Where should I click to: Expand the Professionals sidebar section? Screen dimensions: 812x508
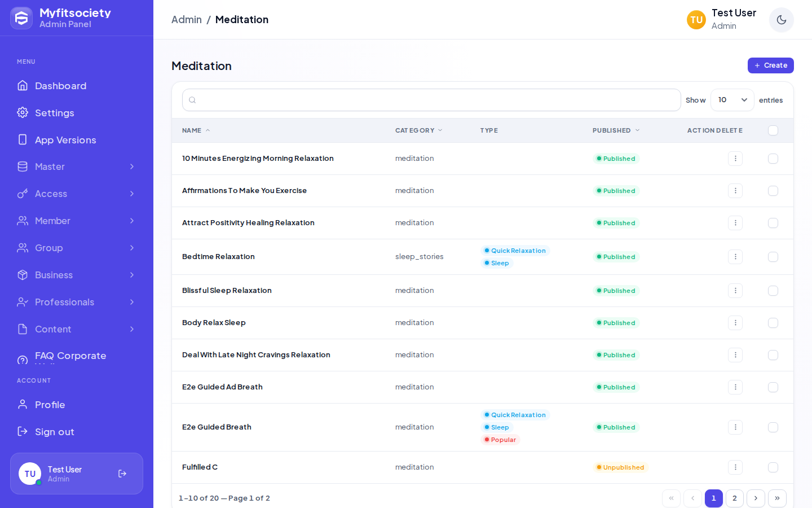coord(77,302)
